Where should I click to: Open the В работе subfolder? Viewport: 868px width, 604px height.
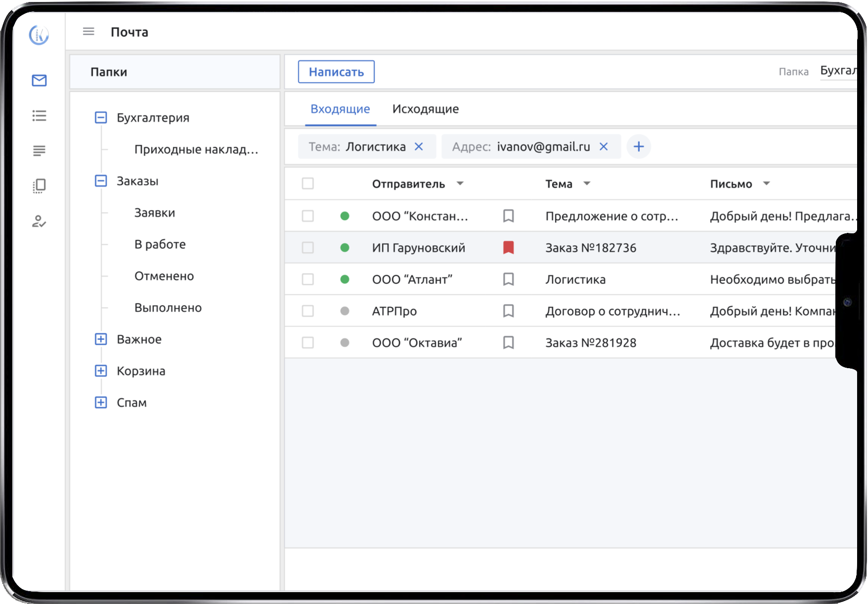[160, 244]
